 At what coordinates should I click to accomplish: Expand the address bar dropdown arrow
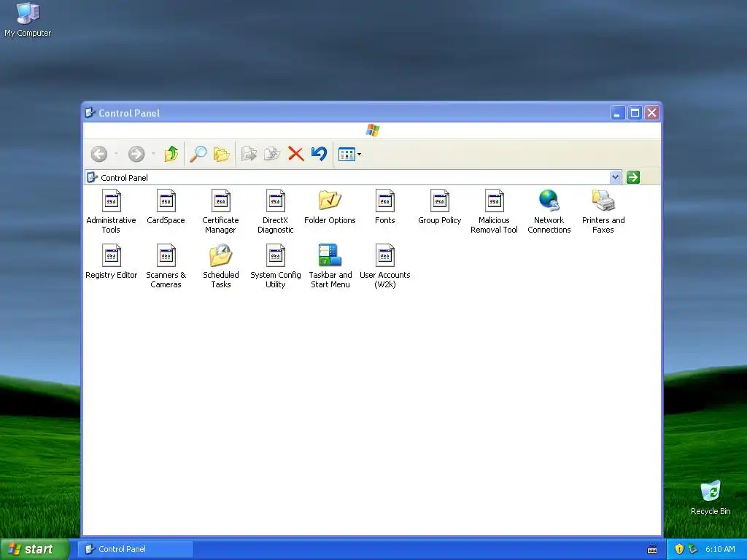[615, 177]
